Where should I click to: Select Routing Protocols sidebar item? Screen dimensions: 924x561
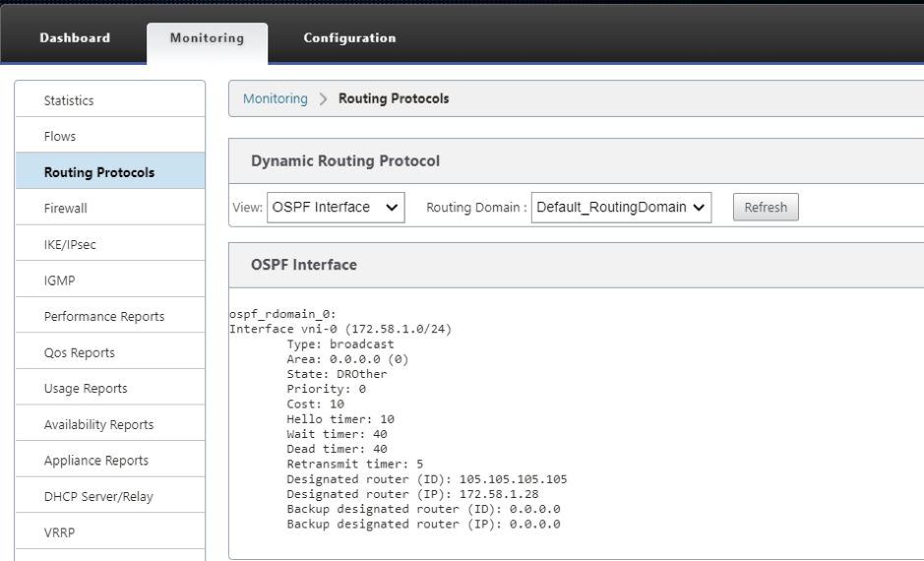[110, 172]
